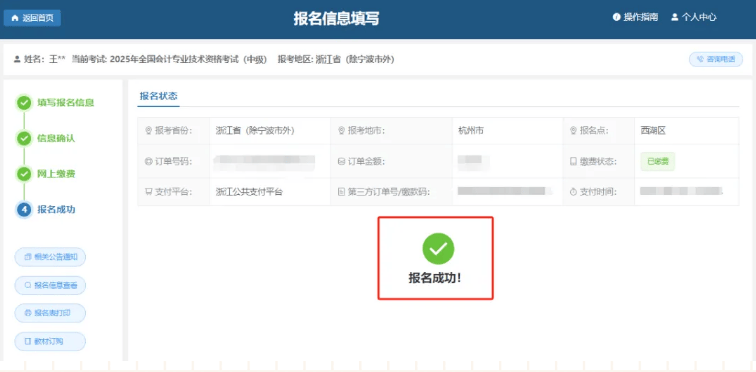This screenshot has width=756, height=372.
Task: Click the icon beside 支付平台
Action: point(148,192)
